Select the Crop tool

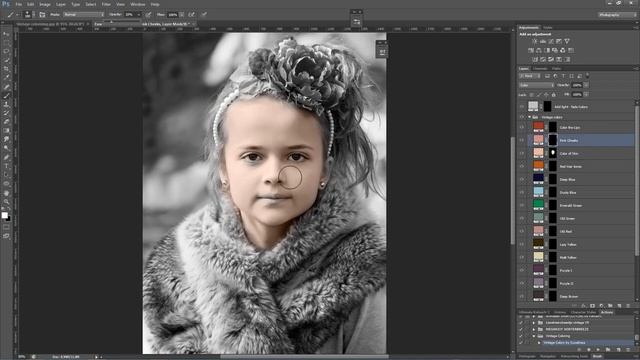(x=6, y=69)
